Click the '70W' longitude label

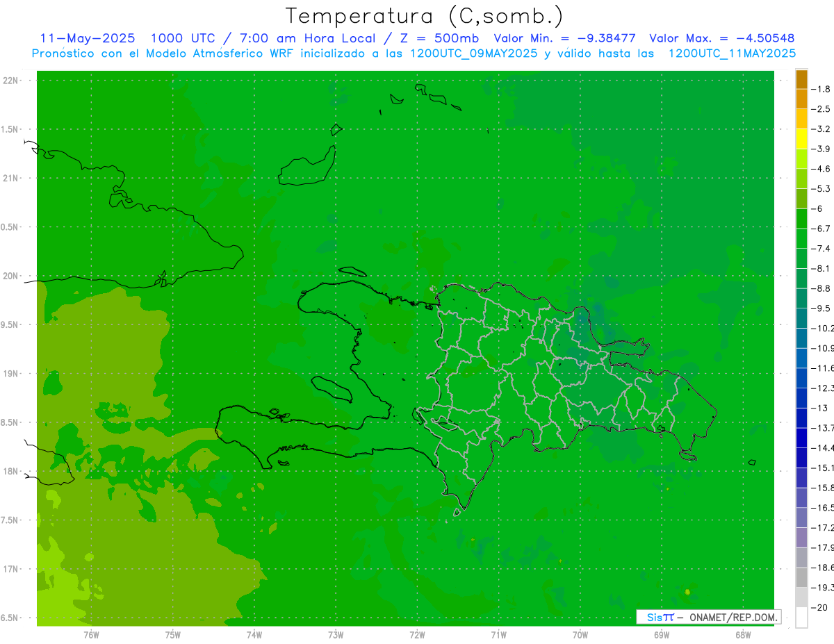pos(580,634)
